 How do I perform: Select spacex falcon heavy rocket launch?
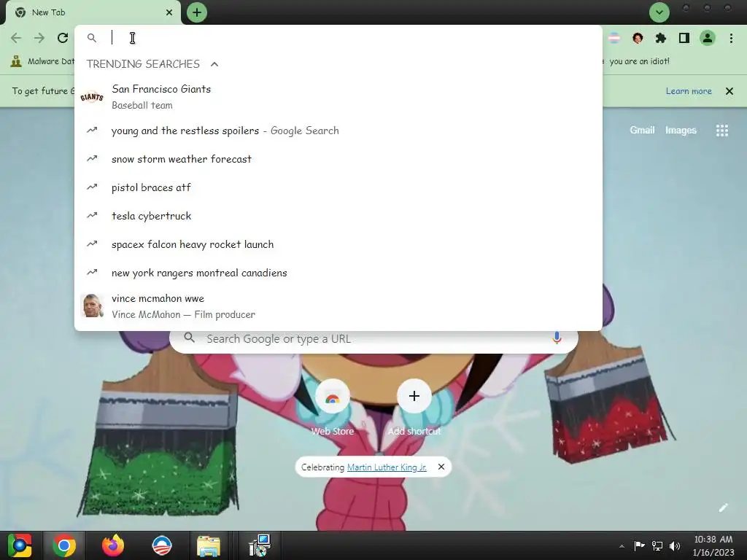click(x=338, y=244)
